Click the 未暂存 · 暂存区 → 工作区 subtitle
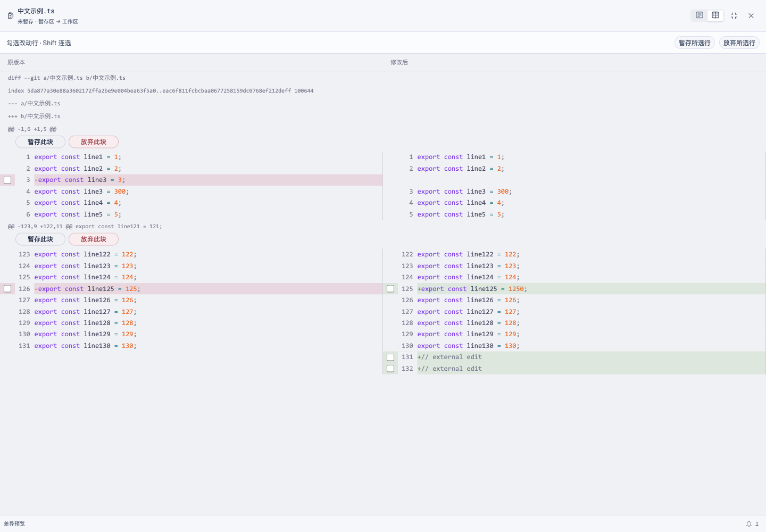The height and width of the screenshot is (532, 766). (x=48, y=22)
